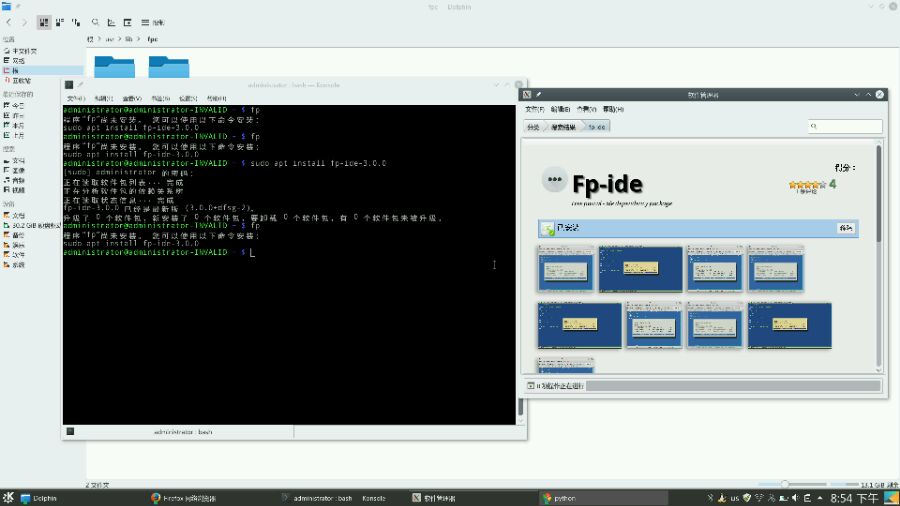900x506 pixels.
Task: Switch Dolphin to icons view mode
Action: pyautogui.click(x=44, y=22)
